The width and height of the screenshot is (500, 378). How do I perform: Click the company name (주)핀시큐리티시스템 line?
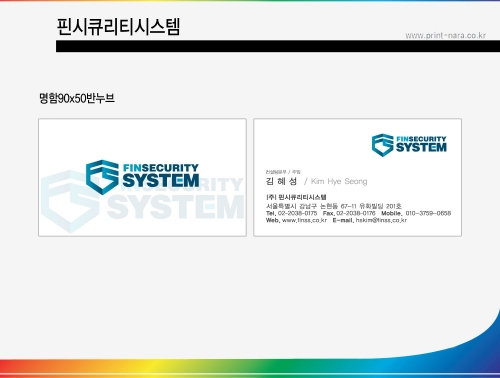pos(296,197)
